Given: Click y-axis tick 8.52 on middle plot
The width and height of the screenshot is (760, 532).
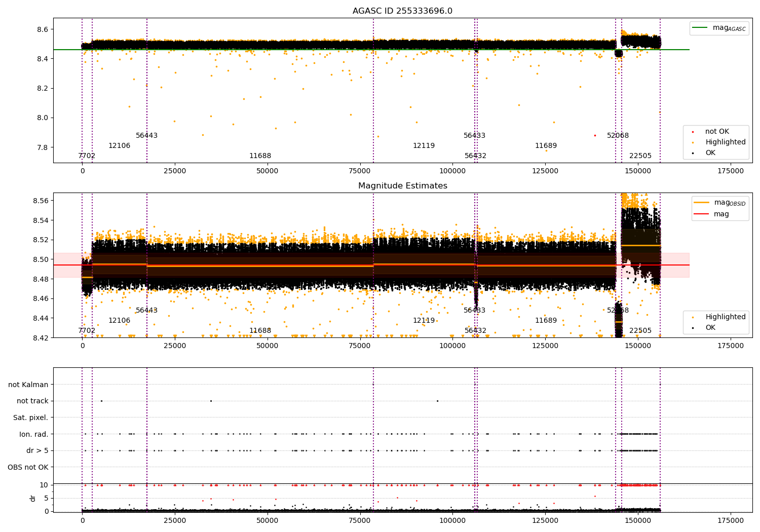Looking at the screenshot, I should click(x=41, y=240).
